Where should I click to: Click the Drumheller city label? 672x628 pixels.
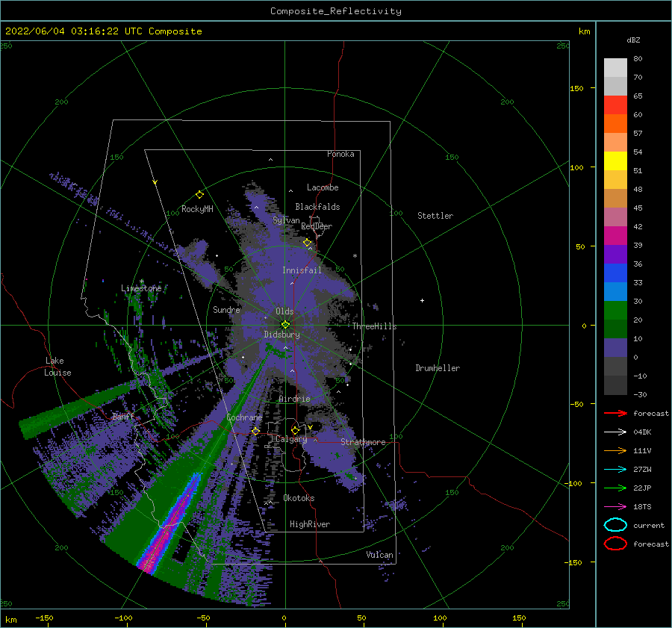(x=438, y=368)
